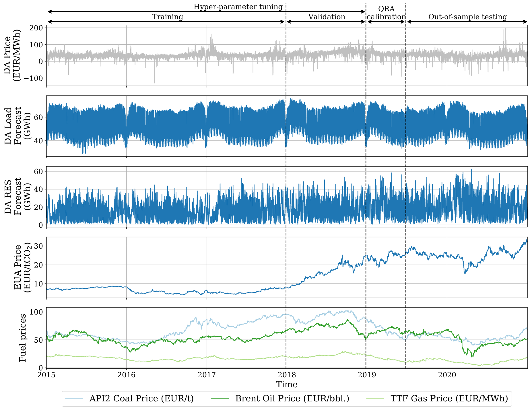Viewport: 532px width, 410px height.
Task: Click the 60 tick on DA Load Forecast axis
Action: coord(39,117)
